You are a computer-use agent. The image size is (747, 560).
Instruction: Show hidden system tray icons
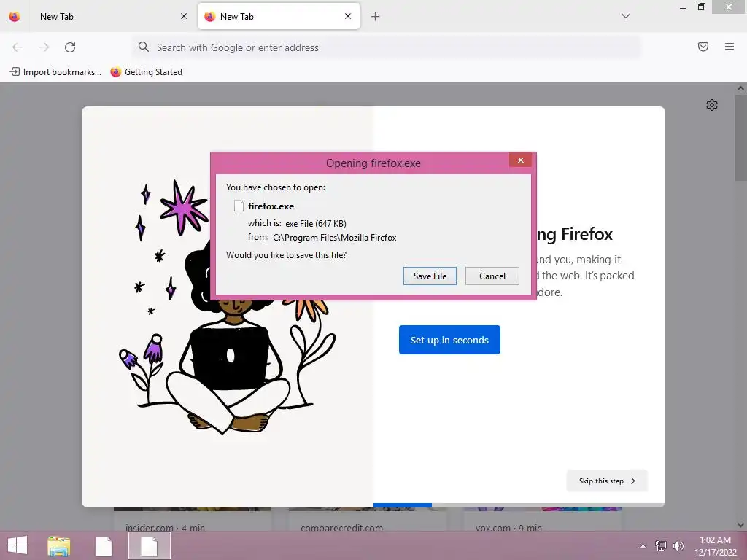[x=643, y=546]
